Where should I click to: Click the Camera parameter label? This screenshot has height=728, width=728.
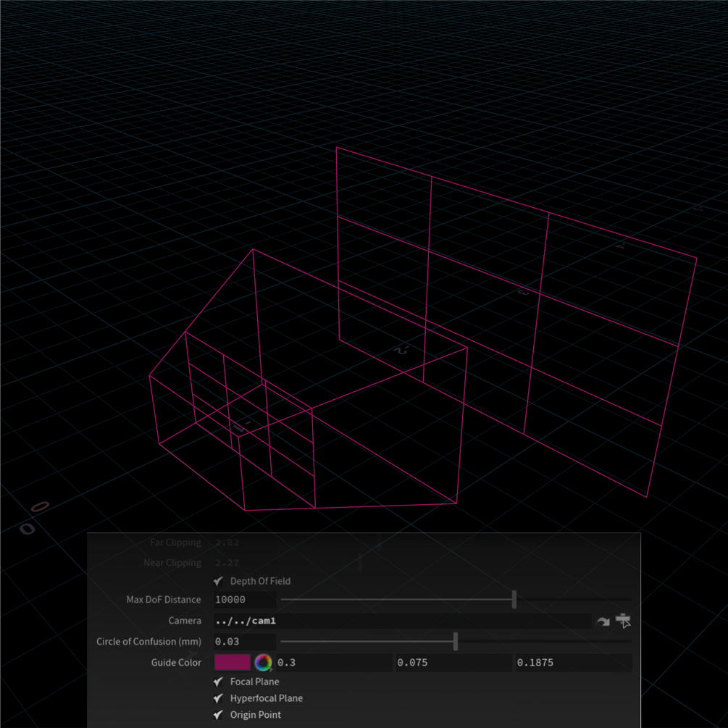click(x=185, y=621)
